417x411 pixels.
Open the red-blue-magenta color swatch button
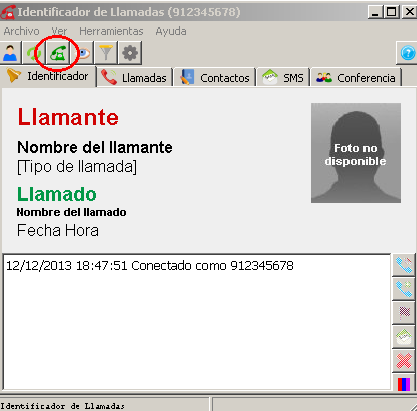(x=404, y=384)
